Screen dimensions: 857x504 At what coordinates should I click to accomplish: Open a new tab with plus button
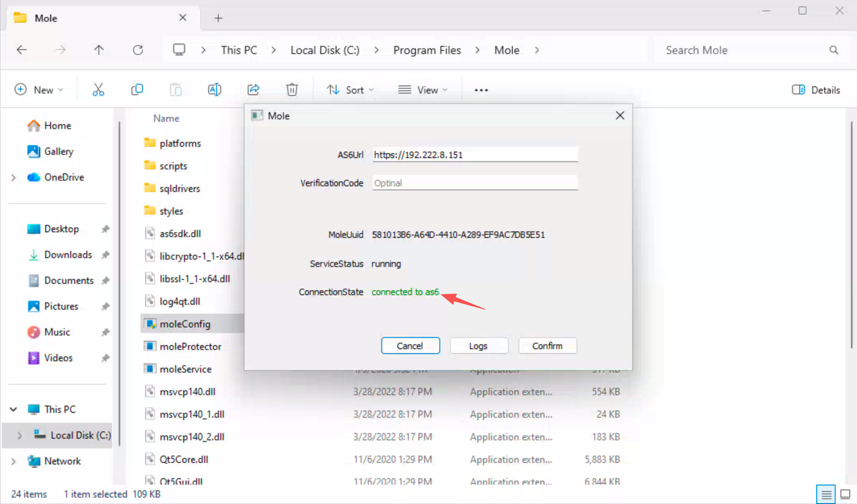tap(218, 18)
